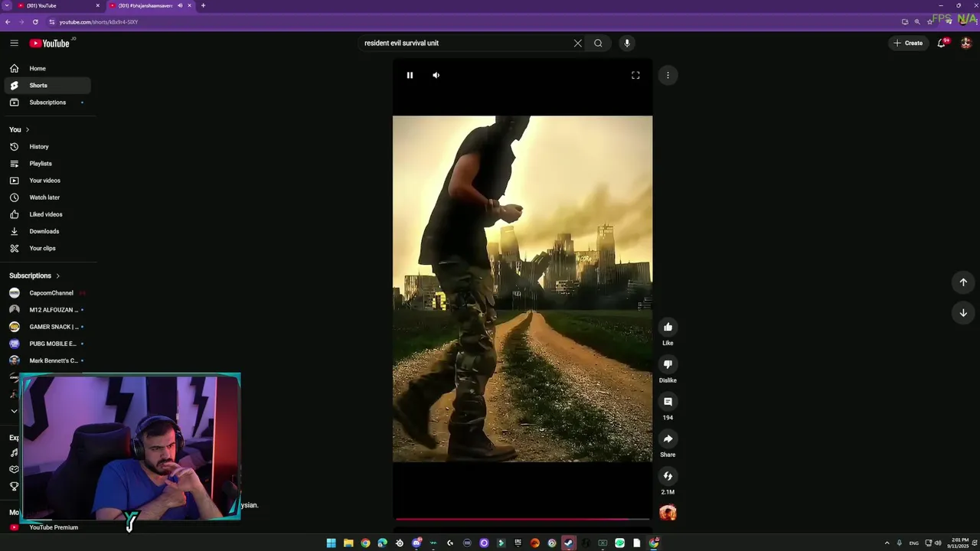Click the YouTube logo
The height and width of the screenshot is (551, 980).
tap(50, 43)
